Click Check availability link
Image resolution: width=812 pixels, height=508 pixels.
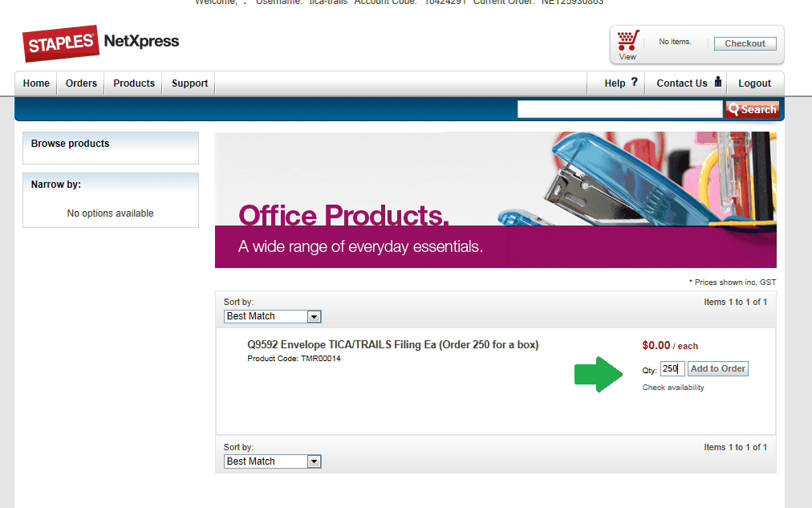pyautogui.click(x=673, y=388)
